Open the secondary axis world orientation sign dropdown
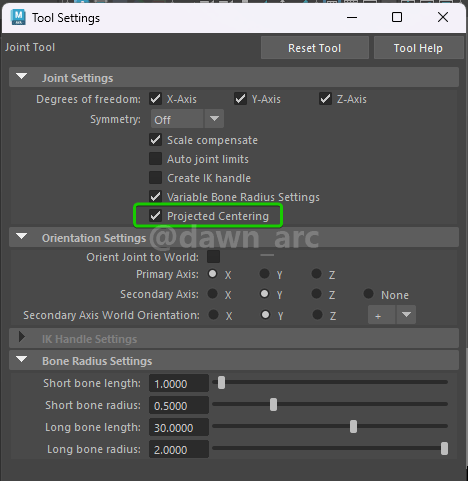 point(392,315)
